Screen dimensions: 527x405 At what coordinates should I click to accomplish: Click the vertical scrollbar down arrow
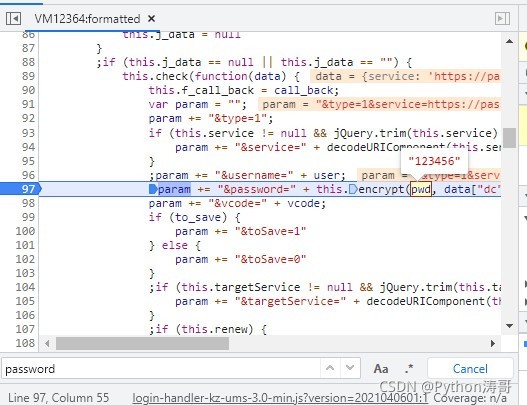click(510, 326)
